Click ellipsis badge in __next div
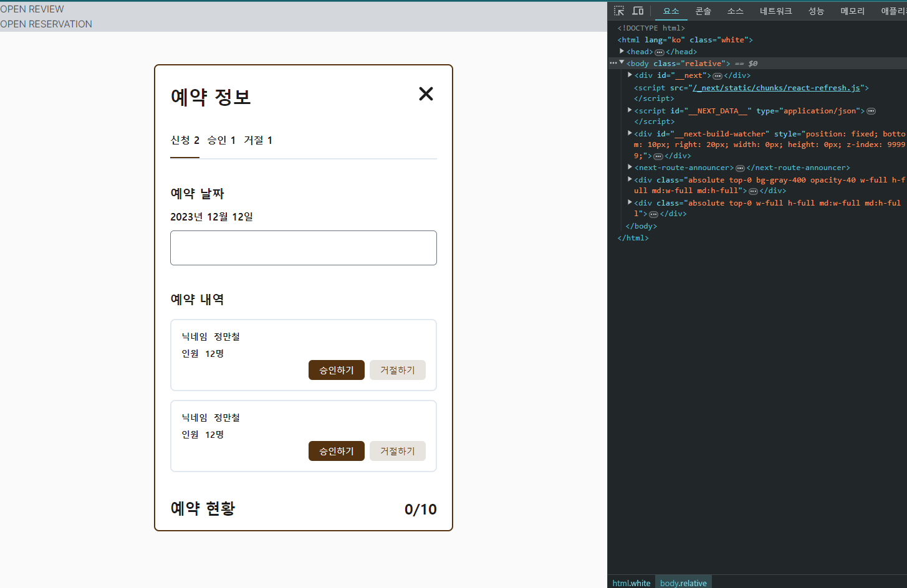 coord(717,76)
